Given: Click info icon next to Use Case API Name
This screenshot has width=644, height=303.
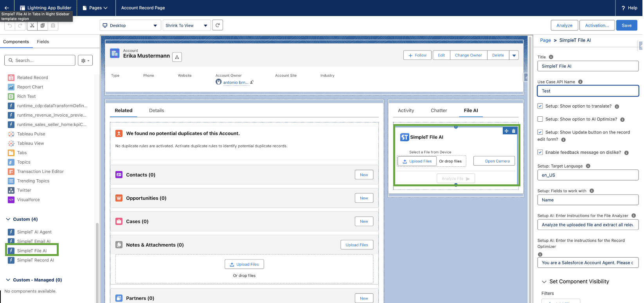Looking at the screenshot, I should point(580,82).
